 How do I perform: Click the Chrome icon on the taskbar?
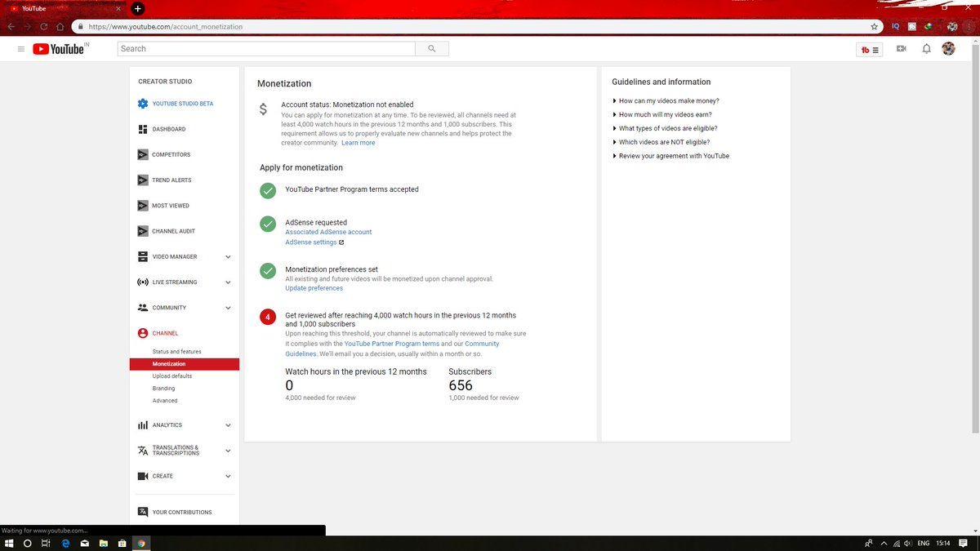click(x=141, y=543)
